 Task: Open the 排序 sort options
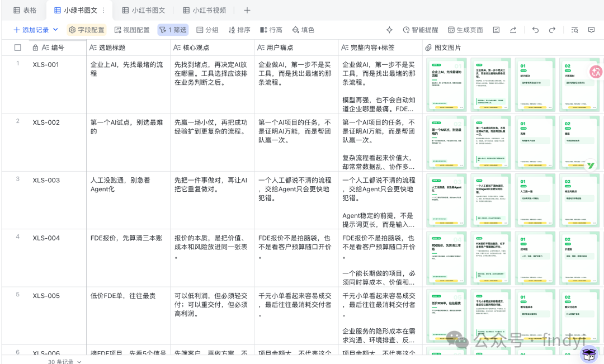pyautogui.click(x=239, y=30)
